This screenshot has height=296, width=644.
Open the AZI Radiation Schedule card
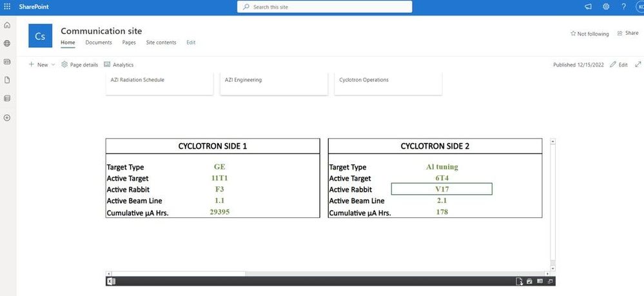pos(159,83)
